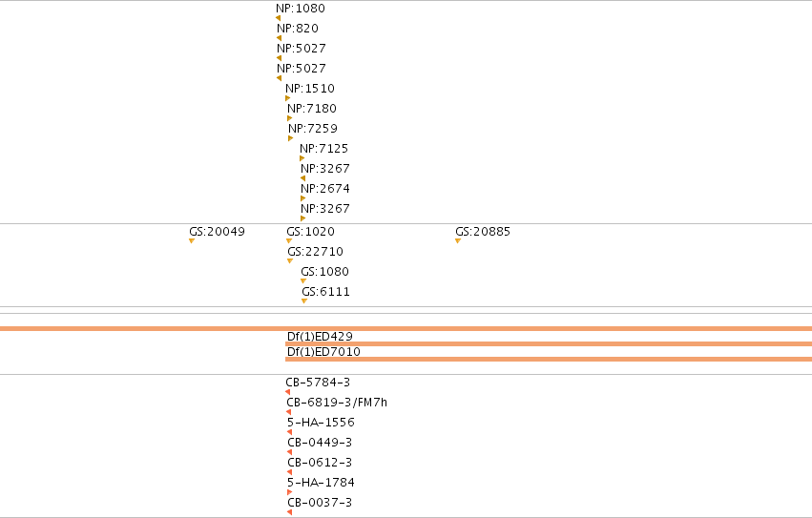Select the 5-HA-1556 label
This screenshot has width=812, height=518.
321,423
